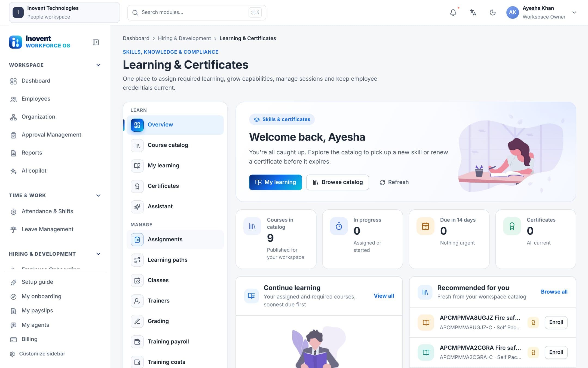The width and height of the screenshot is (588, 368).
Task: Open Billing card icon
Action: coord(13,339)
